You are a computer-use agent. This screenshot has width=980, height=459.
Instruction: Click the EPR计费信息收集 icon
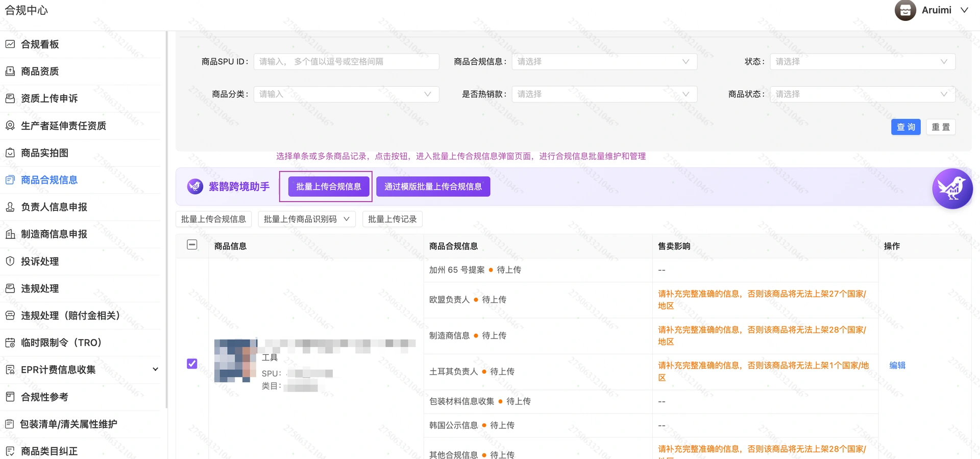(x=10, y=370)
